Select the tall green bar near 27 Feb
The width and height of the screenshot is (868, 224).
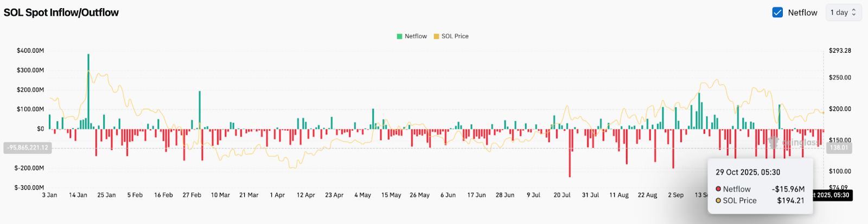pos(200,109)
